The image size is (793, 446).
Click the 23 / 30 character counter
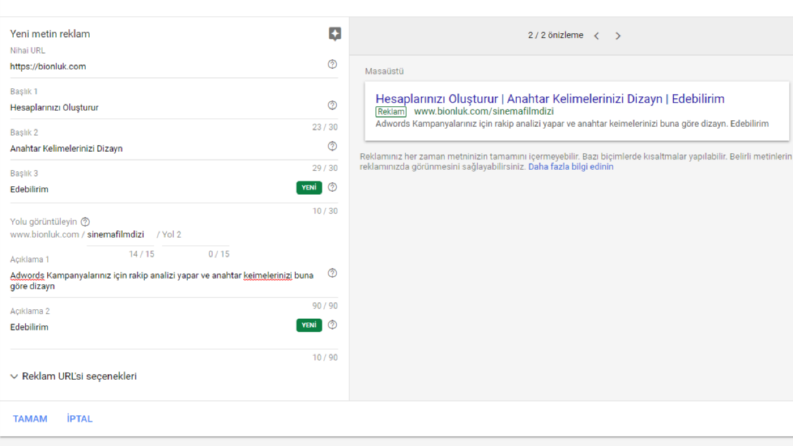tap(325, 127)
